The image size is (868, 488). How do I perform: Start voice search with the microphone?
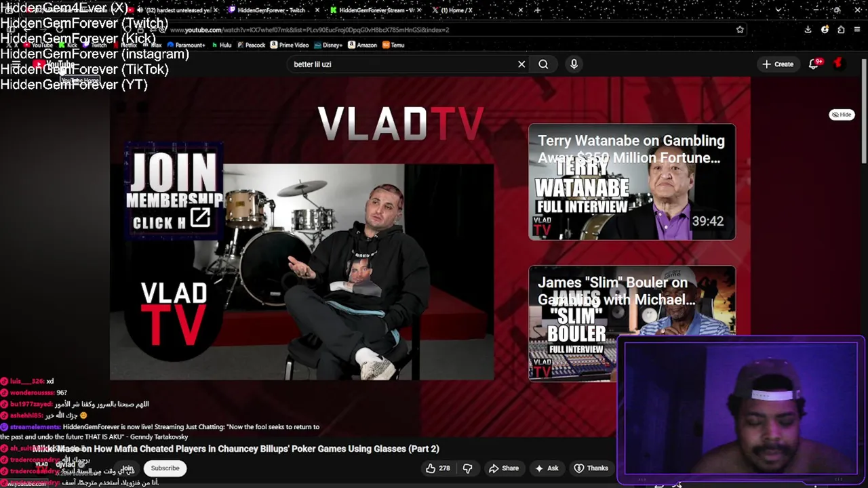574,64
